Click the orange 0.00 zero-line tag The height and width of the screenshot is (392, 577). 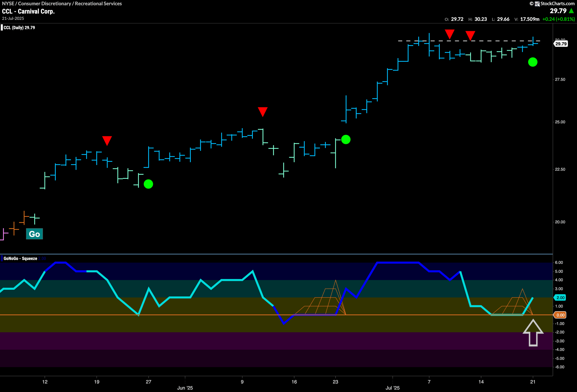pos(560,315)
